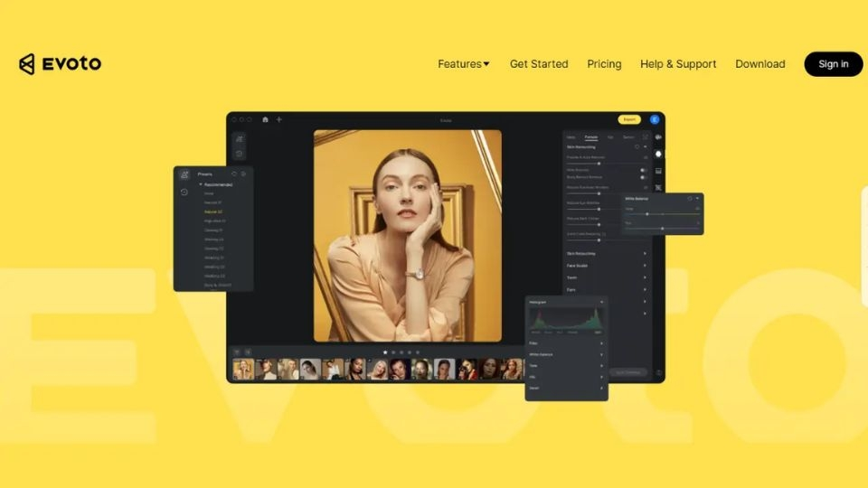Screen dimensions: 868x488
Task: Click the reset icon beside Skin Retouching header
Action: click(637, 146)
